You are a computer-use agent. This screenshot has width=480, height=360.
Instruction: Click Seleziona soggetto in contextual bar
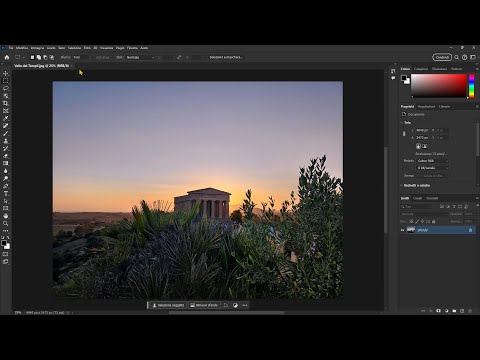coord(168,305)
